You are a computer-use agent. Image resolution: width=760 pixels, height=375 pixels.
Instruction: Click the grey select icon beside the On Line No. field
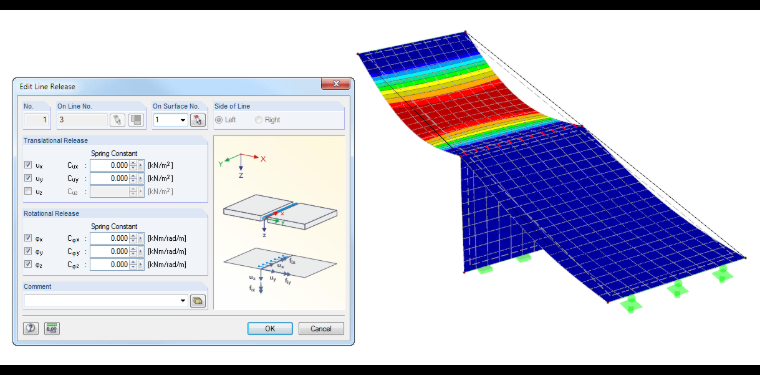(x=136, y=120)
